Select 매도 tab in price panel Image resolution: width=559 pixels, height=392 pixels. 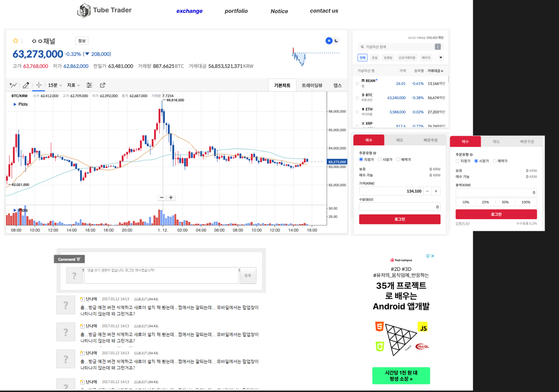point(400,140)
